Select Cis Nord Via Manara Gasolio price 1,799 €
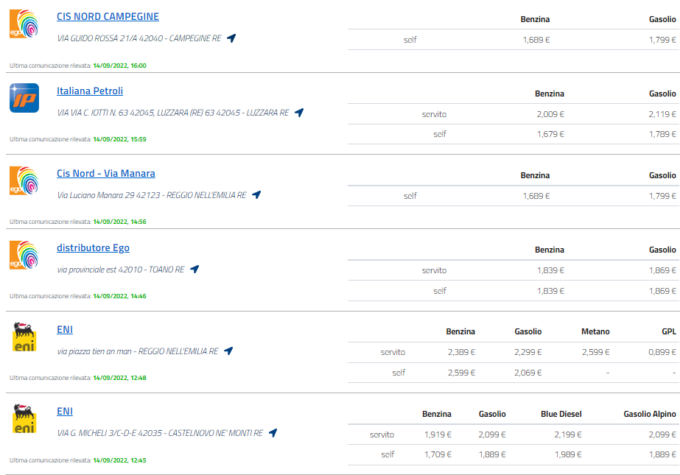The height and width of the screenshot is (475, 680). click(x=662, y=196)
